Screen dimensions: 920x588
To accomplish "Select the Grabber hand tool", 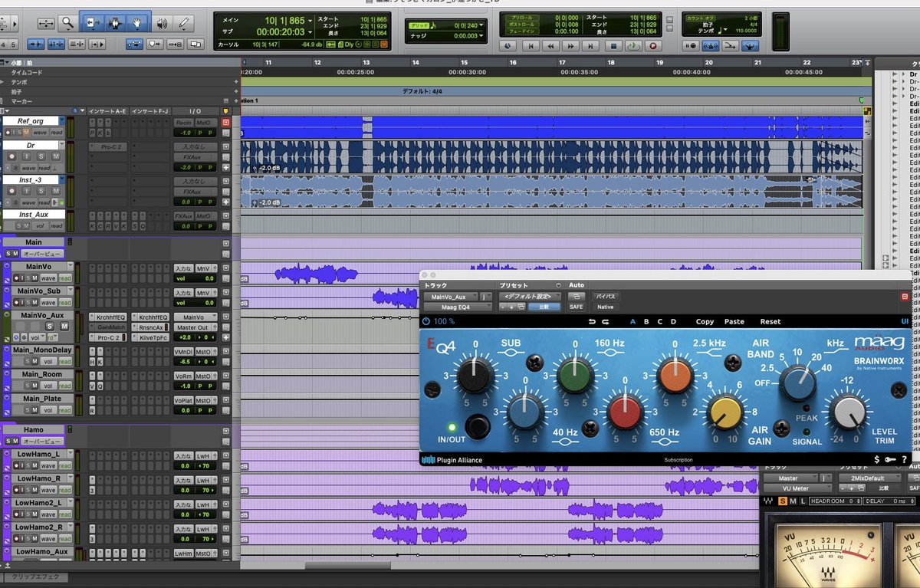I will point(137,24).
